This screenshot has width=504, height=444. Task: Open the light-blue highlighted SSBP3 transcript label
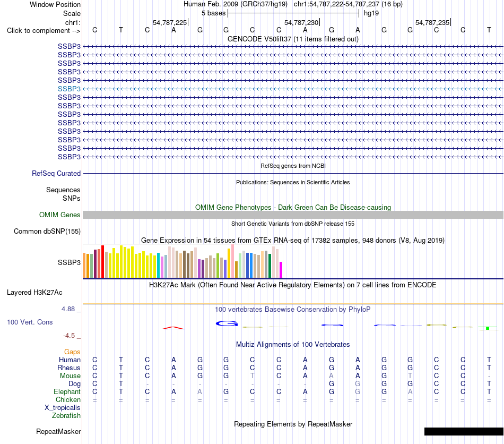69,89
